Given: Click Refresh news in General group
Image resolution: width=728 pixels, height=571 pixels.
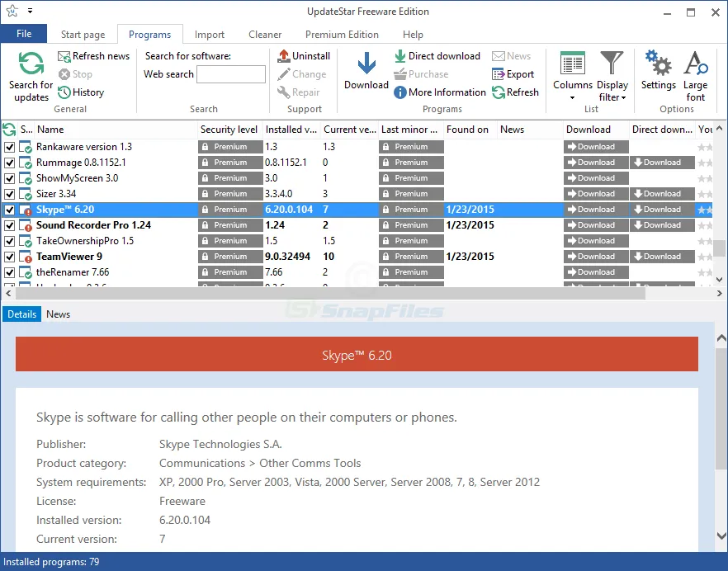Looking at the screenshot, I should tap(94, 56).
